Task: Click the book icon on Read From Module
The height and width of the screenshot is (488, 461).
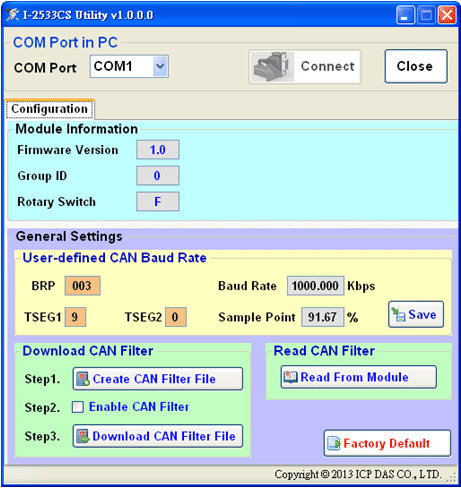Action: (290, 377)
